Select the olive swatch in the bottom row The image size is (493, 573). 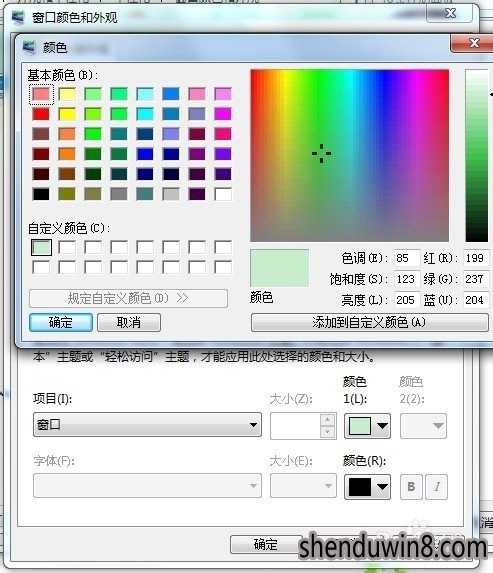(x=67, y=194)
